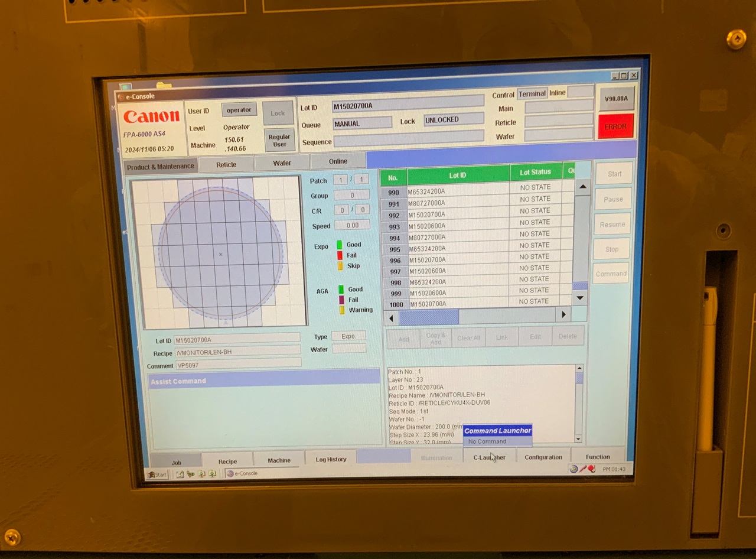The image size is (756, 559).
Task: Click the job details scroll-up arrow
Action: click(x=579, y=368)
